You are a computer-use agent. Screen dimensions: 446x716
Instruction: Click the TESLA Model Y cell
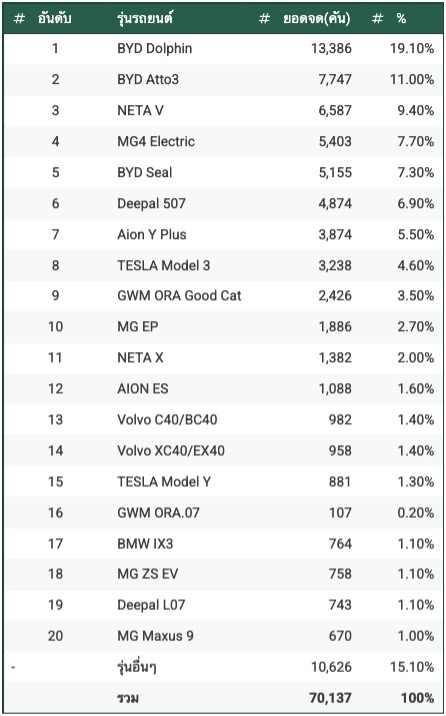click(163, 482)
